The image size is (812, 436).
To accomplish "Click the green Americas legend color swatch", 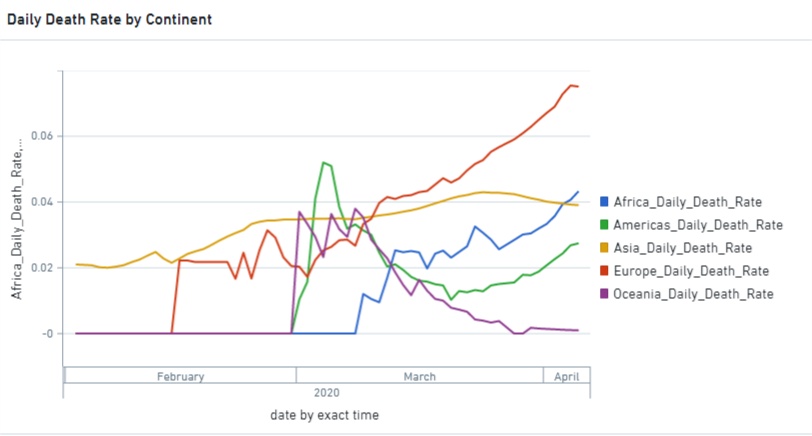I will [604, 225].
